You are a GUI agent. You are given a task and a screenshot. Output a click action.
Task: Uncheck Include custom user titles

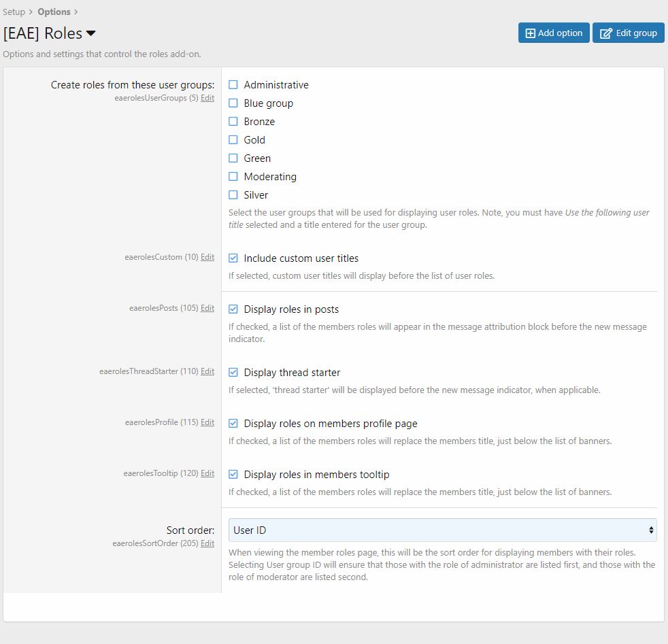(x=233, y=258)
